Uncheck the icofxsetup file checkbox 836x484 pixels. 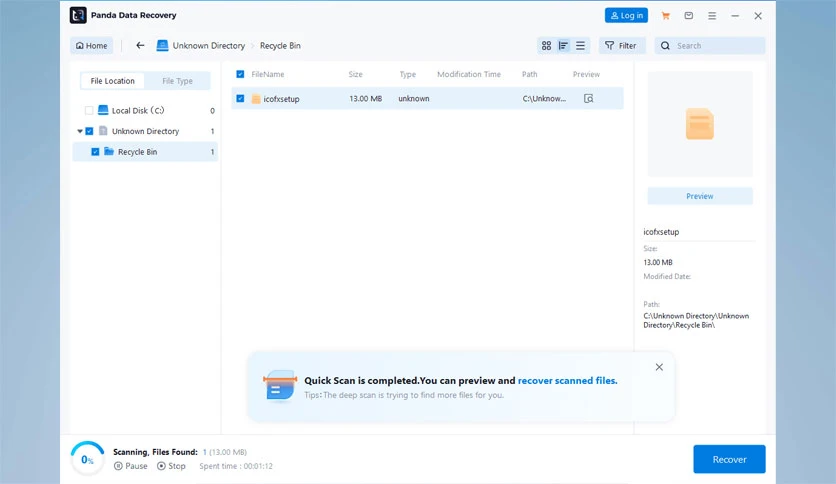[x=240, y=99]
